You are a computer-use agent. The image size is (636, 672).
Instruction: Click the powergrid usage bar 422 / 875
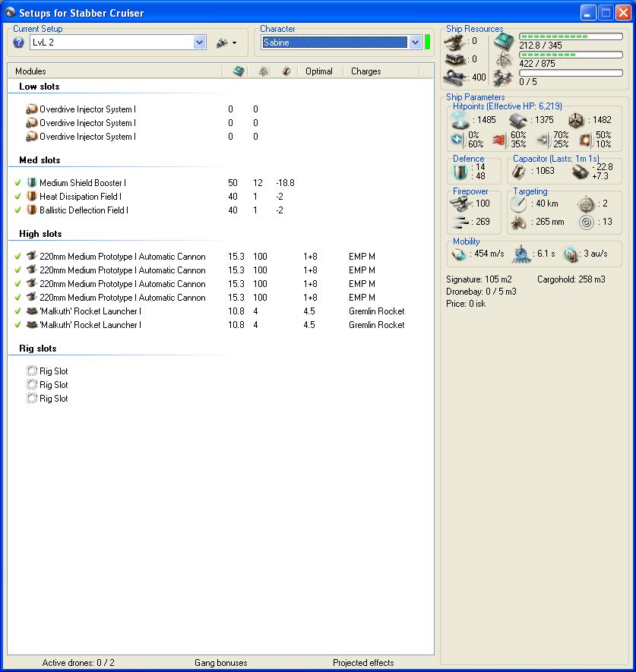(571, 55)
